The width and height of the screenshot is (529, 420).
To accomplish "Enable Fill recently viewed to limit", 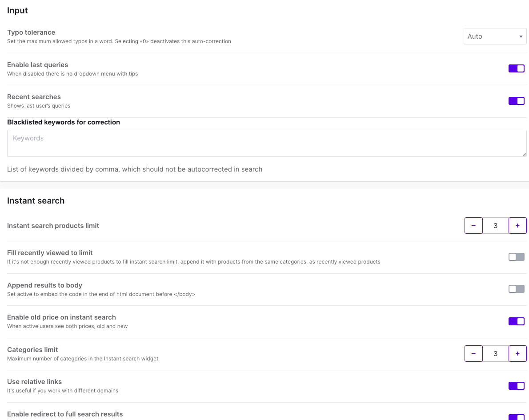I will (x=516, y=257).
